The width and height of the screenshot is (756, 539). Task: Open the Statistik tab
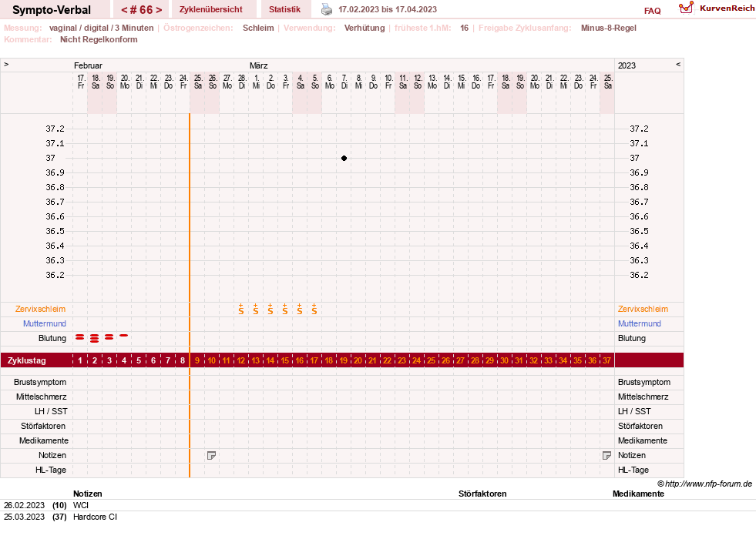click(284, 9)
